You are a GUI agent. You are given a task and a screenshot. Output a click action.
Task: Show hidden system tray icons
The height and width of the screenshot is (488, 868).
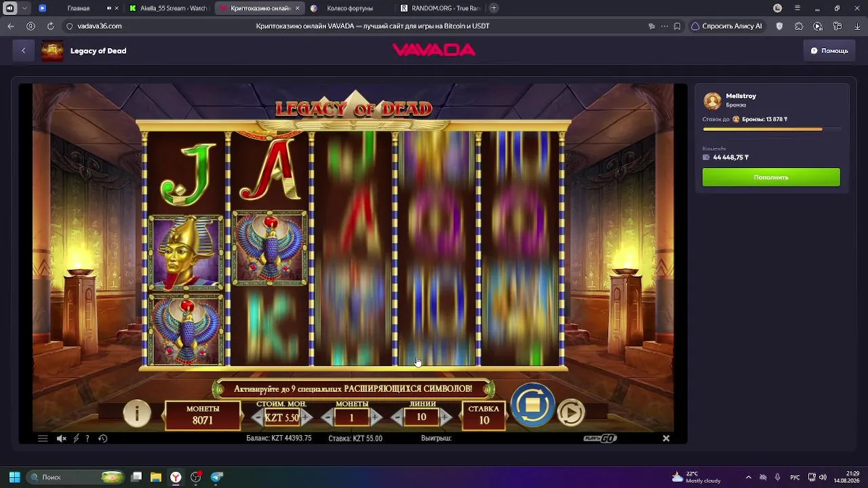pyautogui.click(x=748, y=477)
